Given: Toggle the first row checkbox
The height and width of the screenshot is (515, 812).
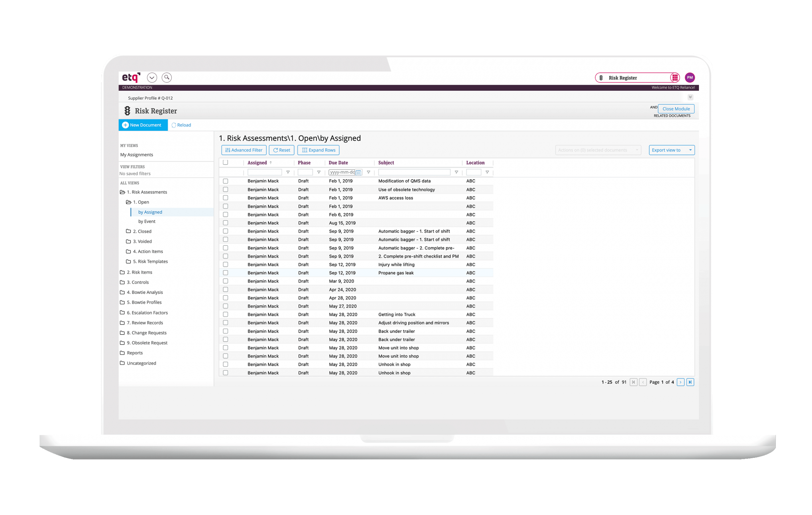Looking at the screenshot, I should tap(227, 181).
